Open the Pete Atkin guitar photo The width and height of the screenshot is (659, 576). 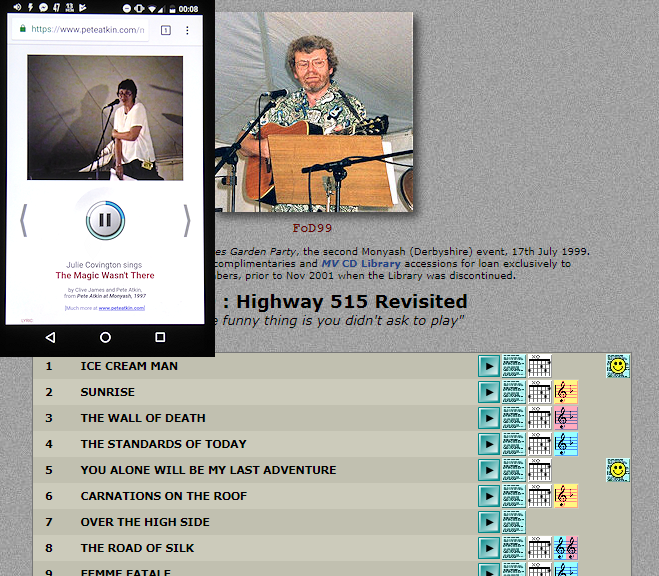[x=314, y=112]
